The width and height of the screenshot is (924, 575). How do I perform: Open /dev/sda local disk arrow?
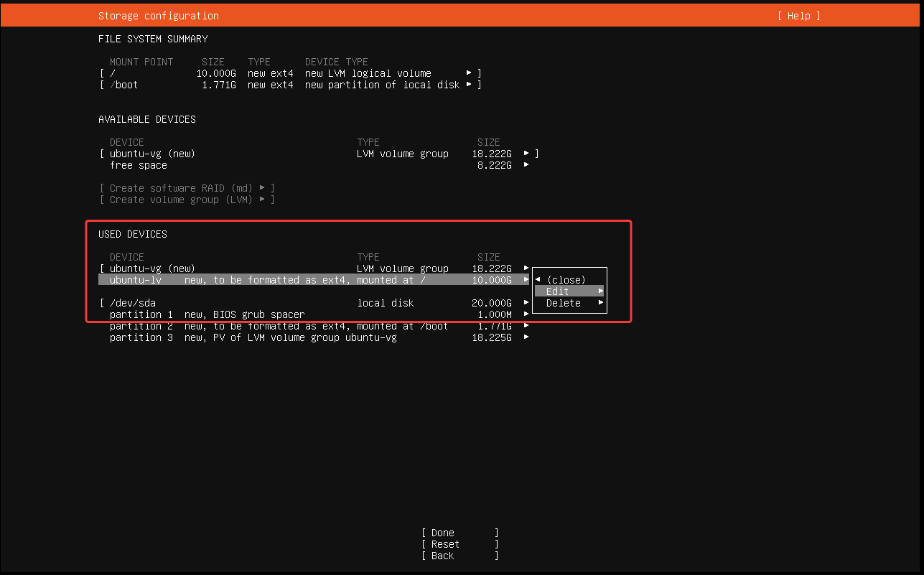point(526,303)
